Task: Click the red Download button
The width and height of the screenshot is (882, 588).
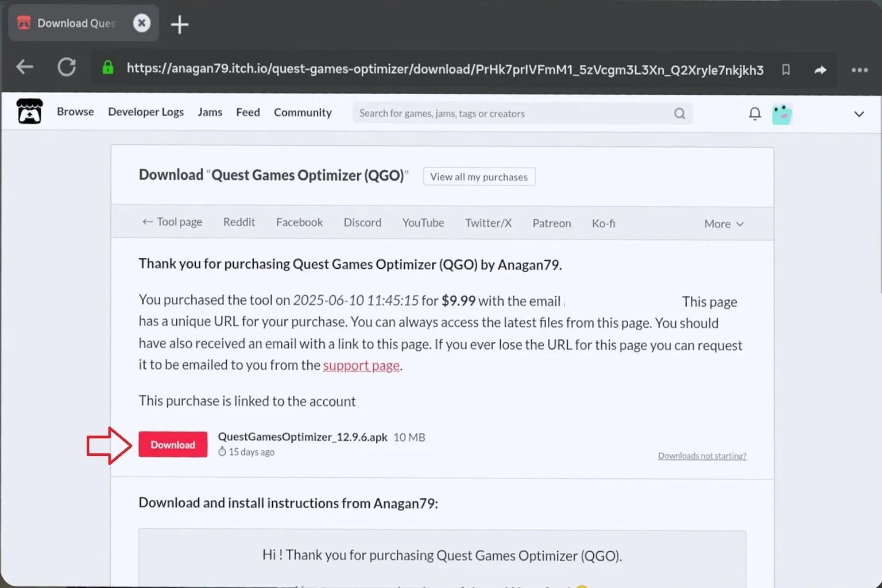Action: click(x=173, y=444)
